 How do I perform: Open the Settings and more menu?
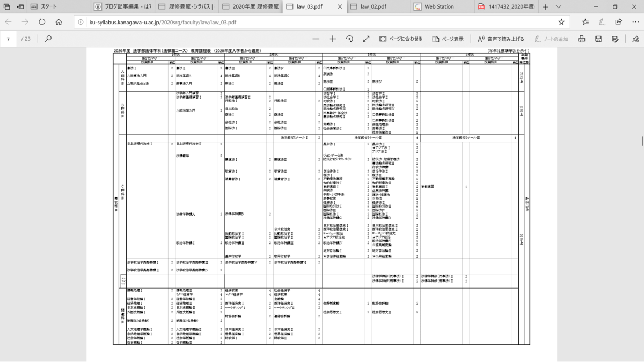click(635, 22)
